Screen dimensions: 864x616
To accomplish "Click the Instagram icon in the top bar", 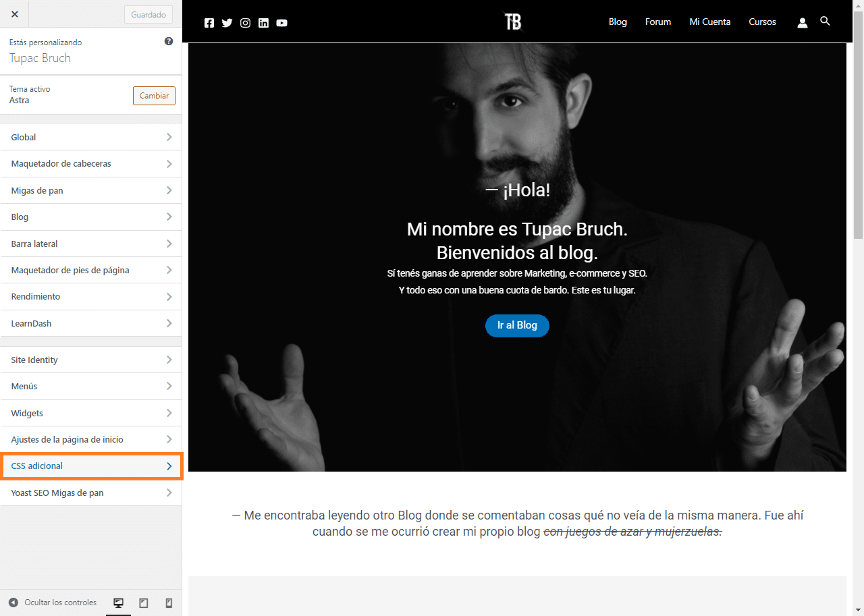I will point(245,22).
